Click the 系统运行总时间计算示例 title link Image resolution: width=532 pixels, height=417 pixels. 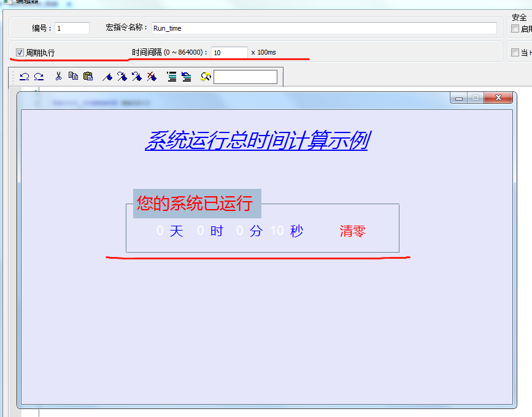256,140
